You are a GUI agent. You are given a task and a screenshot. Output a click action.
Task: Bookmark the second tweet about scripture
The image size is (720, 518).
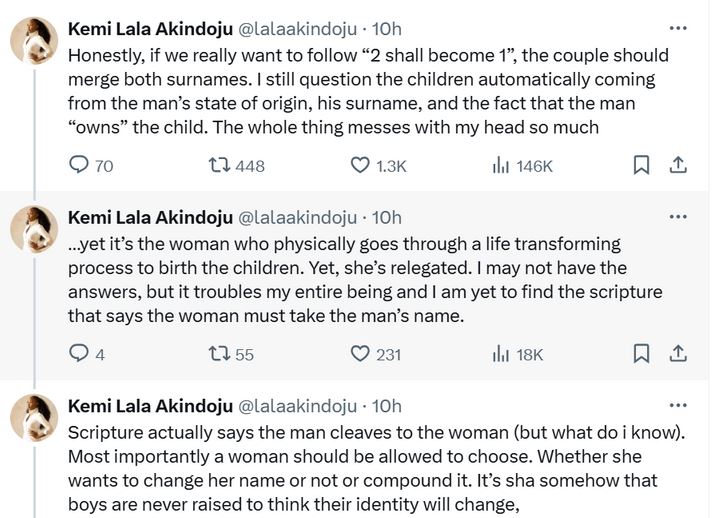pos(642,353)
